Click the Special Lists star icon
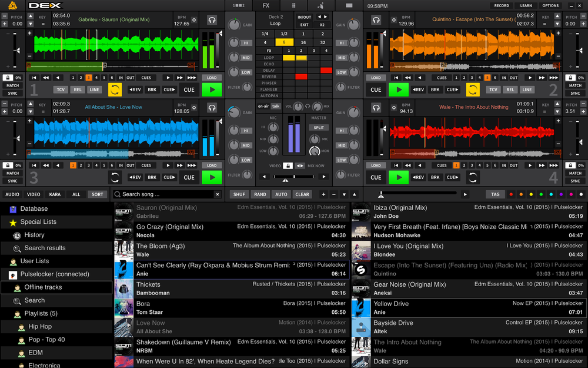The height and width of the screenshot is (368, 588). click(13, 222)
